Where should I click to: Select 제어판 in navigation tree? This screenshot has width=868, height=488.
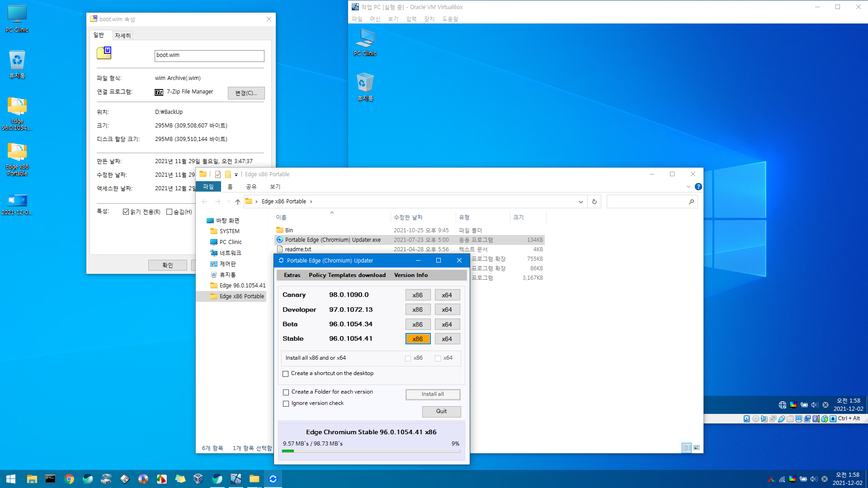point(227,264)
